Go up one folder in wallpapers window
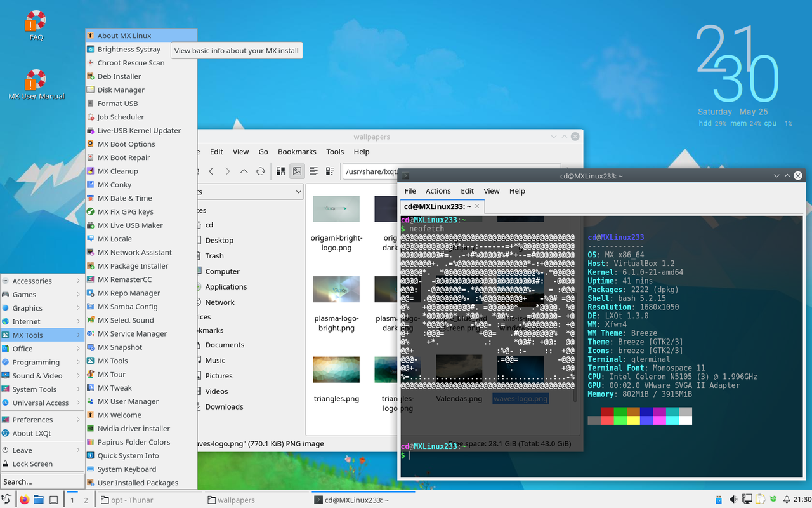 click(244, 171)
